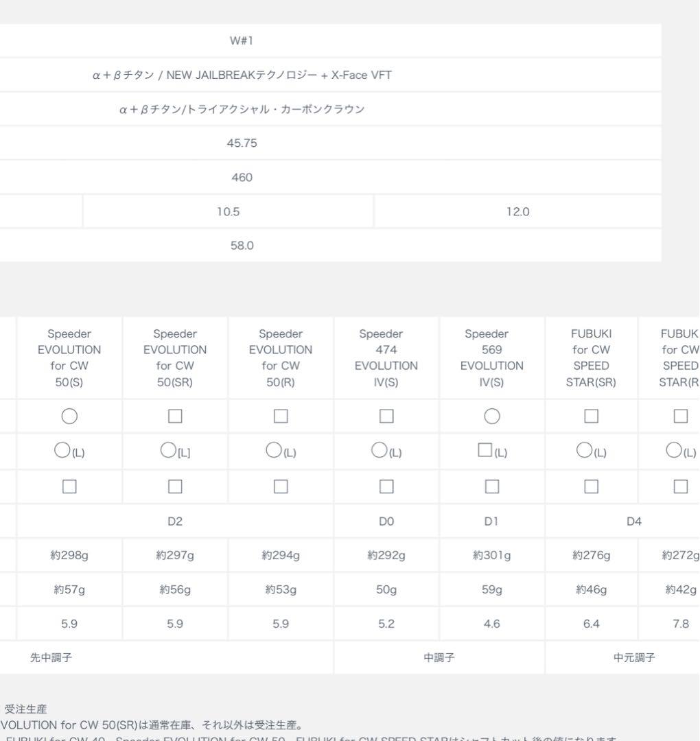Click the 'D1' swing weight cell

click(491, 521)
